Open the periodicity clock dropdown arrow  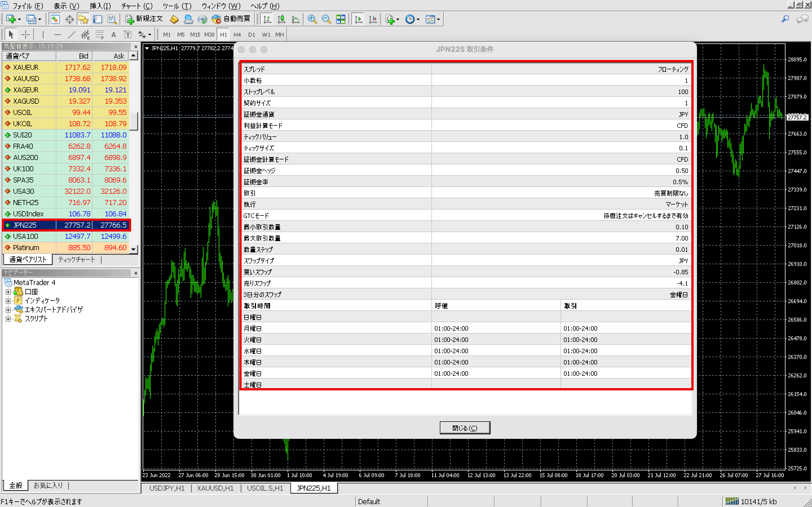coord(418,19)
